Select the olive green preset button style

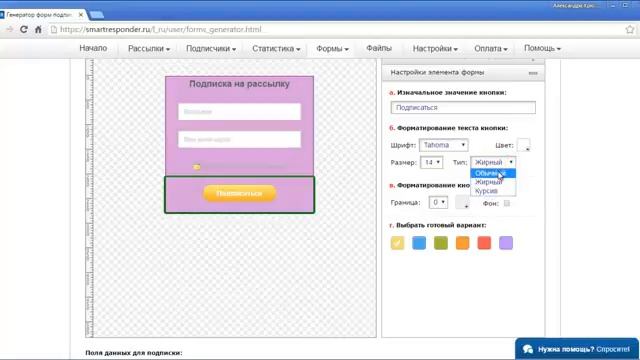pos(440,243)
